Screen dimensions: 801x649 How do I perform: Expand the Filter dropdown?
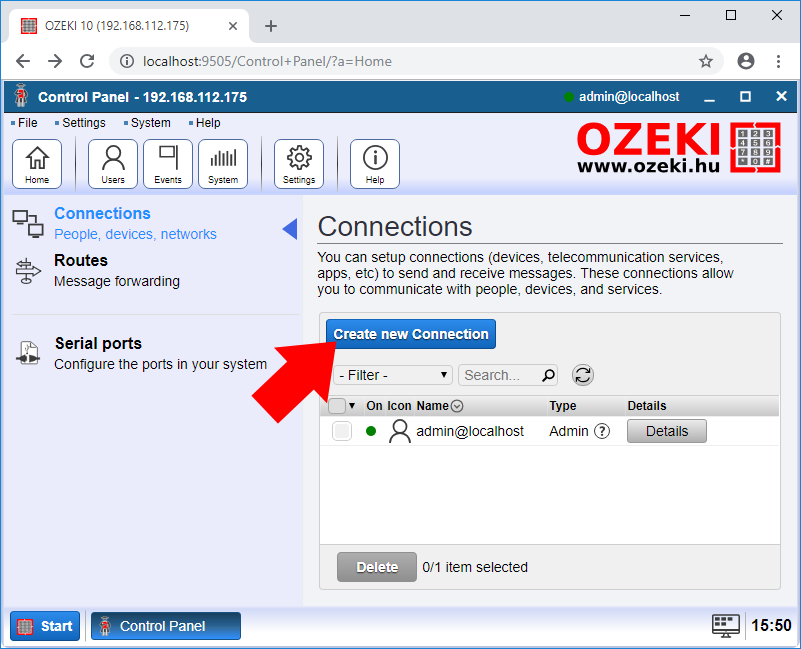click(393, 375)
